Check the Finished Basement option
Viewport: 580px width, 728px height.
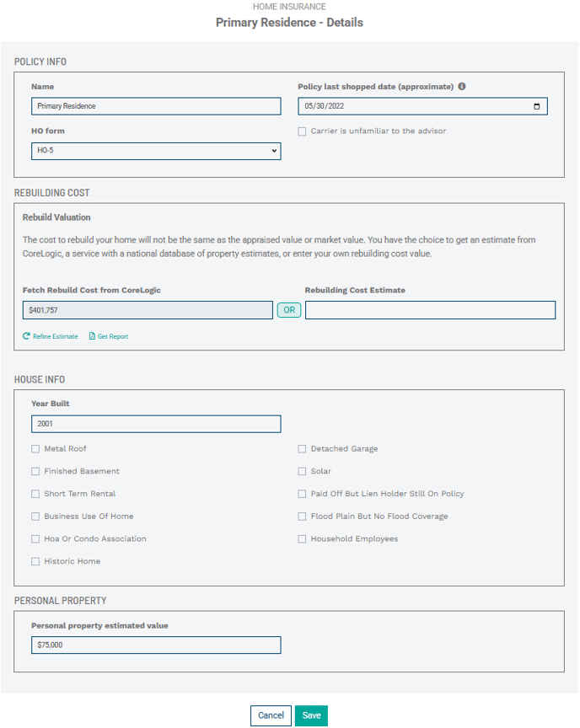[35, 472]
